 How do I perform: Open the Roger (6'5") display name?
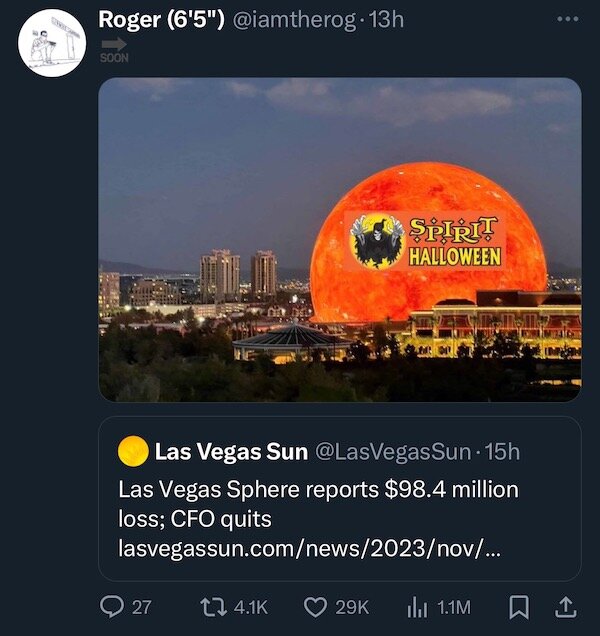click(x=161, y=19)
